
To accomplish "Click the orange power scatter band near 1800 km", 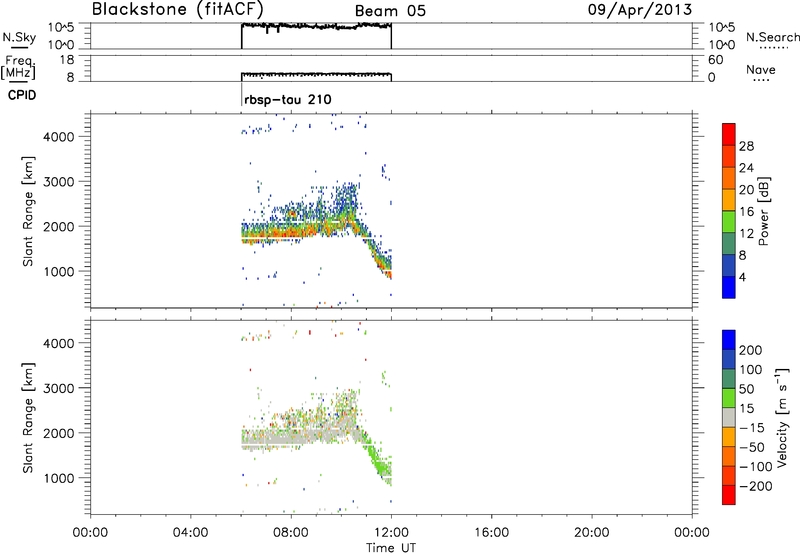I will tap(291, 235).
